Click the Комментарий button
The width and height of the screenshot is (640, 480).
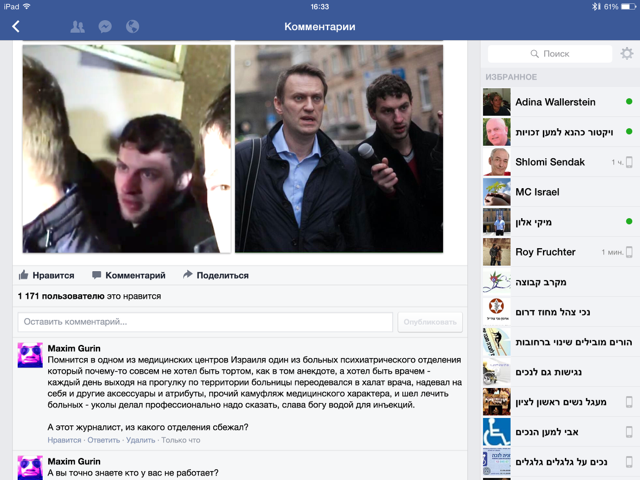[x=129, y=275]
